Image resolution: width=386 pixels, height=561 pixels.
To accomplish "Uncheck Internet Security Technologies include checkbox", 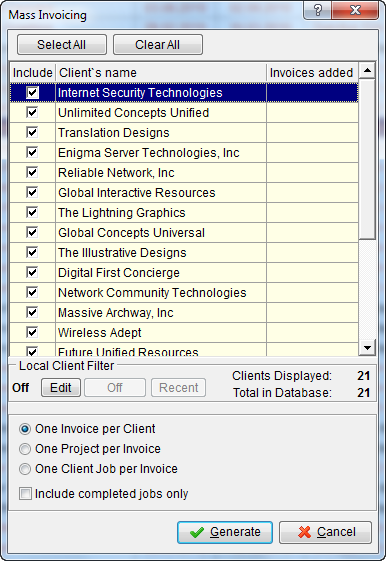I will click(32, 93).
